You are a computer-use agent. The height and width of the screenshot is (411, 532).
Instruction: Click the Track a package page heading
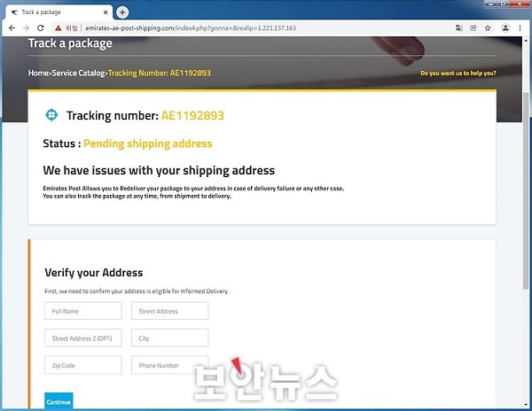point(70,43)
